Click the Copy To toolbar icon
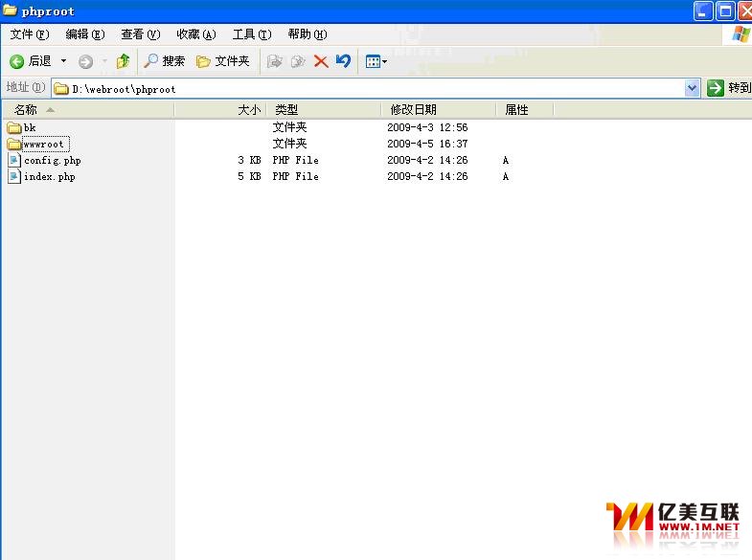The image size is (752, 560). click(298, 61)
